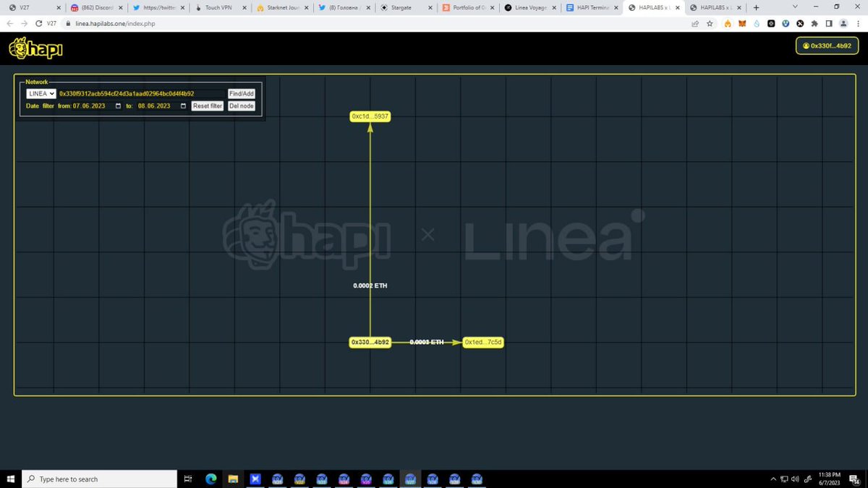This screenshot has height=488, width=868.
Task: Open the LINEA network dropdown
Action: click(x=41, y=93)
